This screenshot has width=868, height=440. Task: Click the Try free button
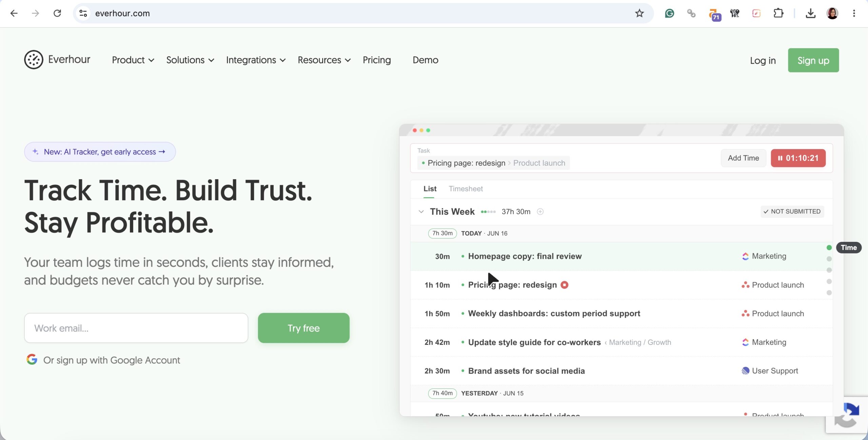pos(303,328)
